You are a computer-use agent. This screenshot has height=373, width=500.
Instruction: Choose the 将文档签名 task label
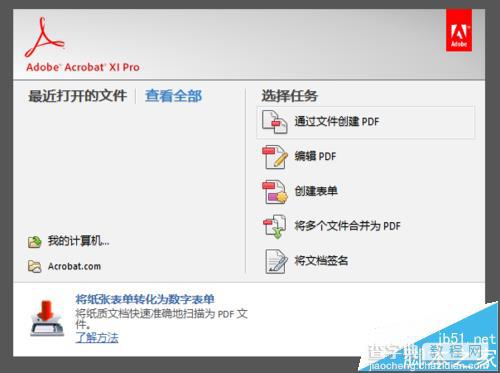[x=321, y=261]
